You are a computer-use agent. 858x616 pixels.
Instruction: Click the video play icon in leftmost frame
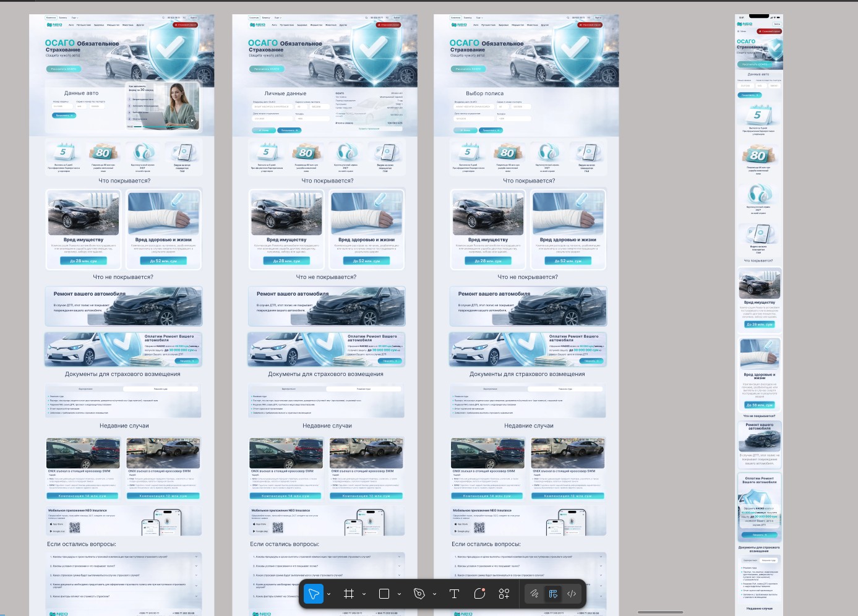(x=192, y=121)
